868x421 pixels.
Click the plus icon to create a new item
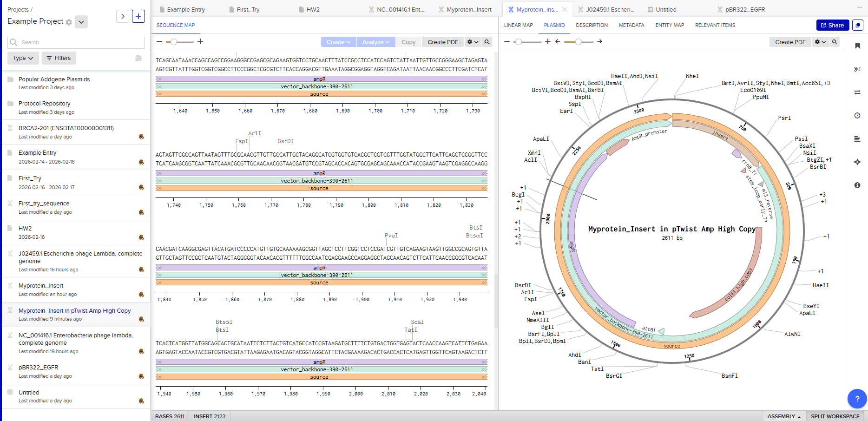pyautogui.click(x=138, y=16)
